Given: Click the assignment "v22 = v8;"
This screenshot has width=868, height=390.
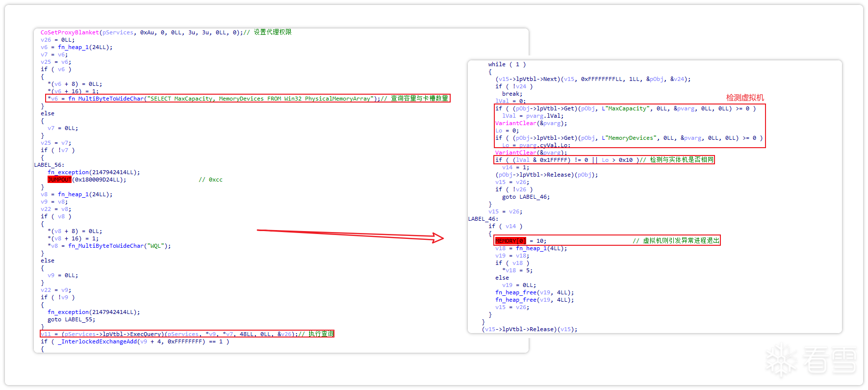Looking at the screenshot, I should pyautogui.click(x=56, y=209).
